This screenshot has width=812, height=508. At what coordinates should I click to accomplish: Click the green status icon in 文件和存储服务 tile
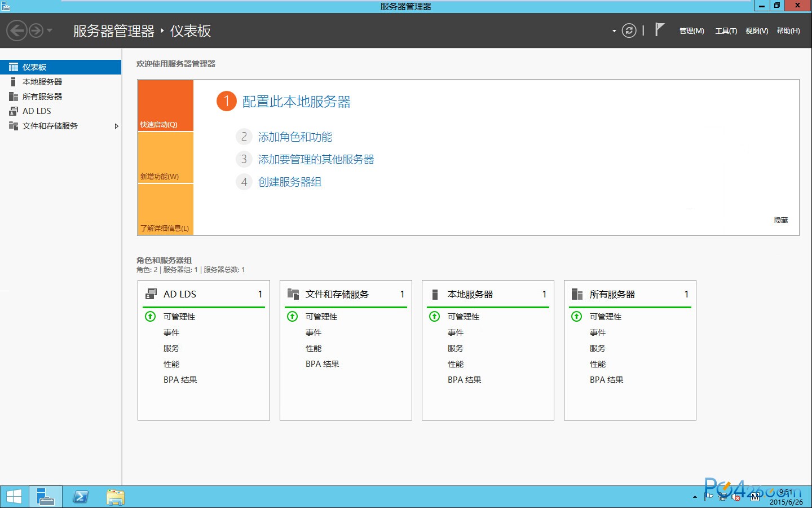[x=292, y=317]
